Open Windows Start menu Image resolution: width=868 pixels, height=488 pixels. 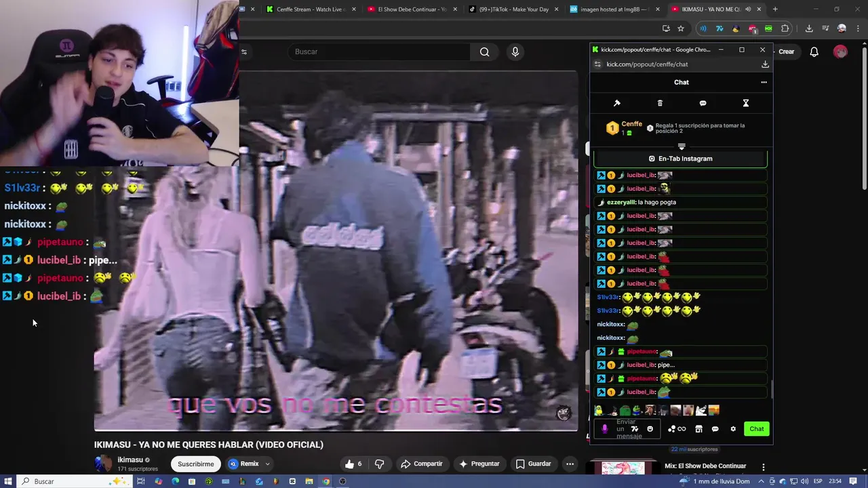point(8,481)
